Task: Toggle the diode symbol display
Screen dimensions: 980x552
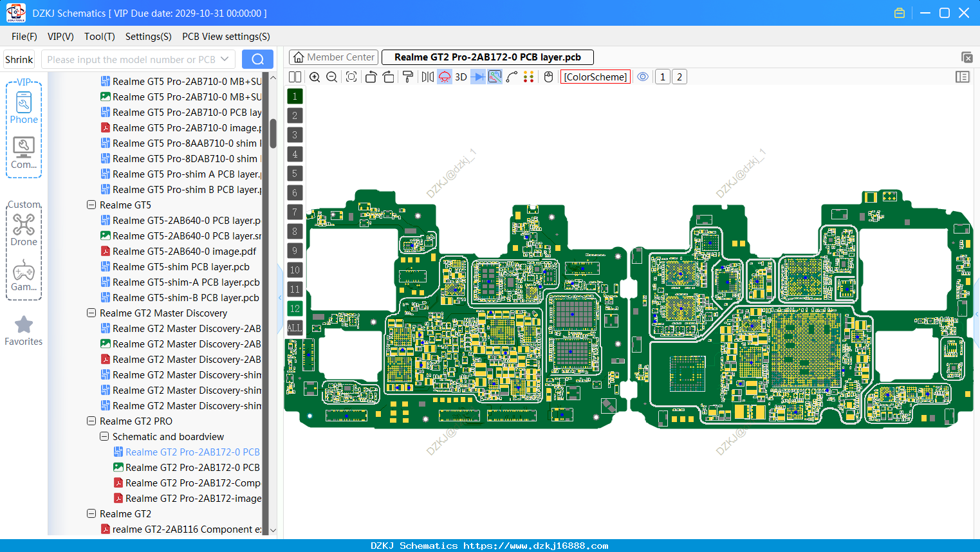Action: (x=478, y=77)
